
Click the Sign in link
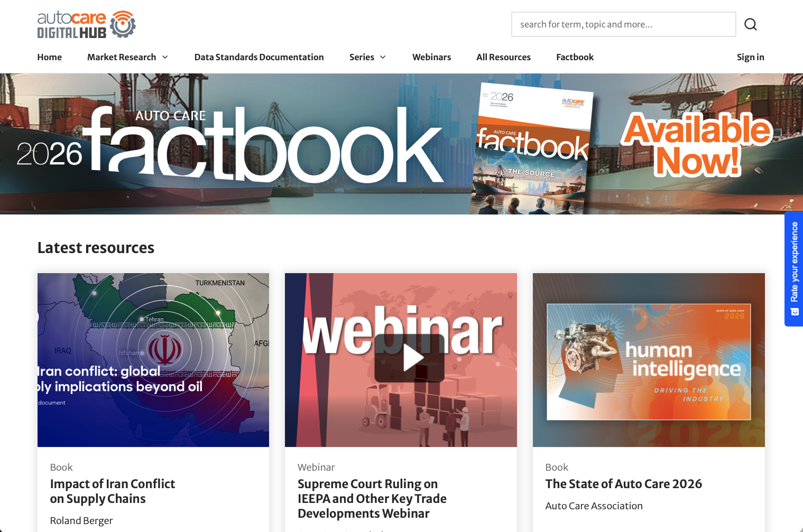click(751, 57)
